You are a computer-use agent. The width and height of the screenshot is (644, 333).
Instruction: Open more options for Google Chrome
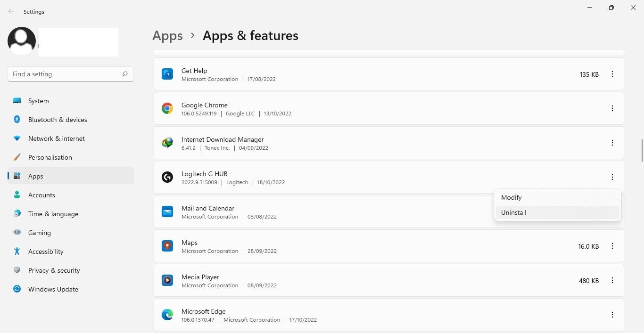pos(612,108)
